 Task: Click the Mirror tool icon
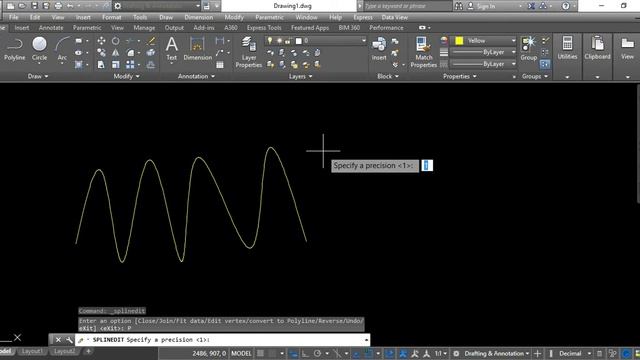coord(116,53)
